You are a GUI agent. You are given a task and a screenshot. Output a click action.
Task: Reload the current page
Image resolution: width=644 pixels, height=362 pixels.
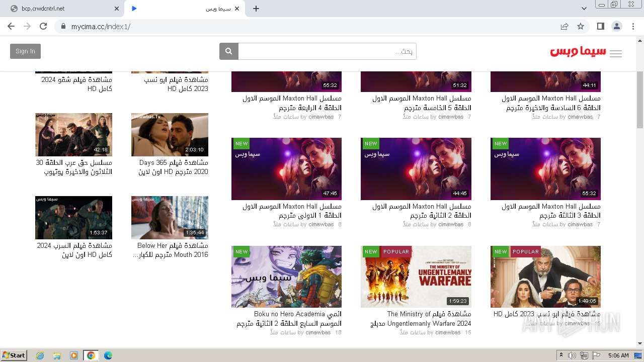tap(43, 26)
